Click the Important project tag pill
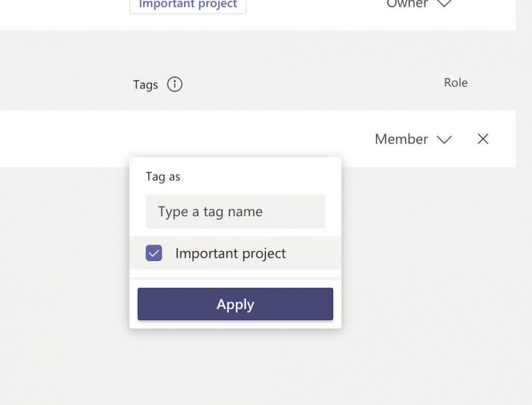 click(188, 5)
